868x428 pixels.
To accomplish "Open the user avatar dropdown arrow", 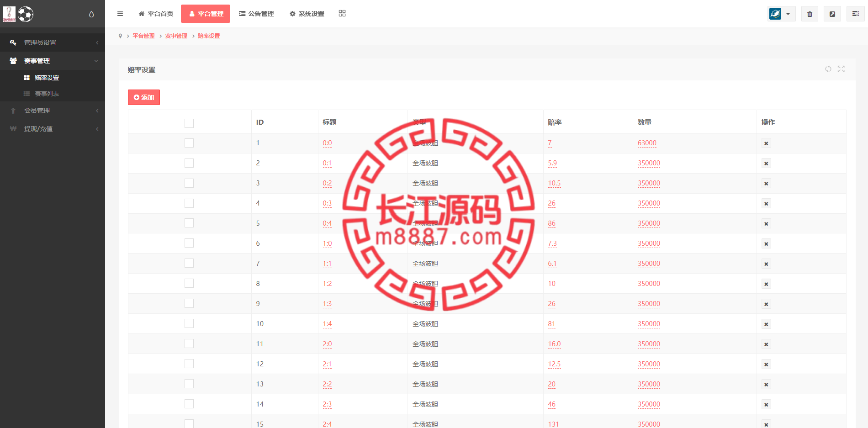I will 788,14.
